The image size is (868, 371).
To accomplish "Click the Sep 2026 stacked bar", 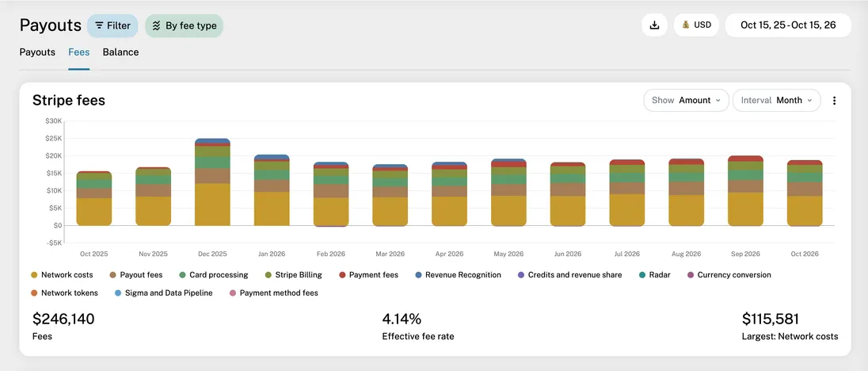I will (746, 191).
